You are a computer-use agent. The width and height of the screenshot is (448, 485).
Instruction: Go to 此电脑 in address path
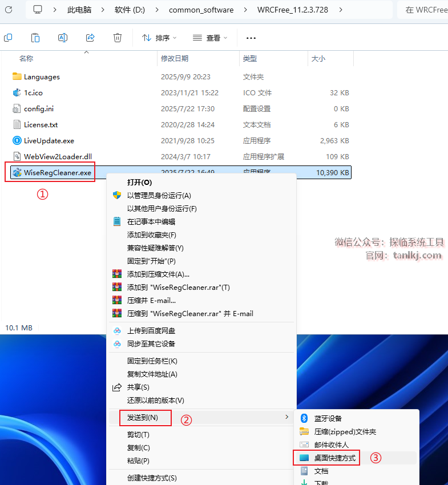point(79,10)
